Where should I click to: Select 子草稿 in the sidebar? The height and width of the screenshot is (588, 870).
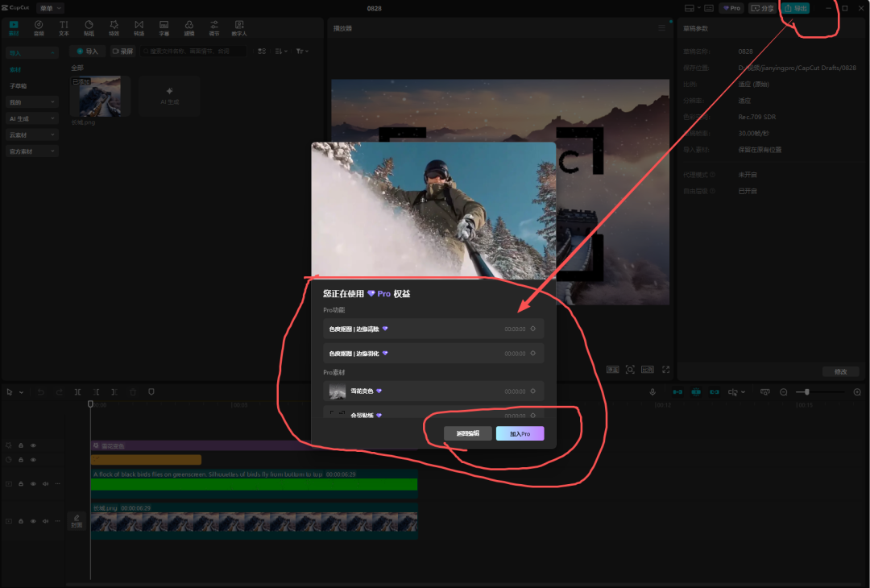click(18, 85)
